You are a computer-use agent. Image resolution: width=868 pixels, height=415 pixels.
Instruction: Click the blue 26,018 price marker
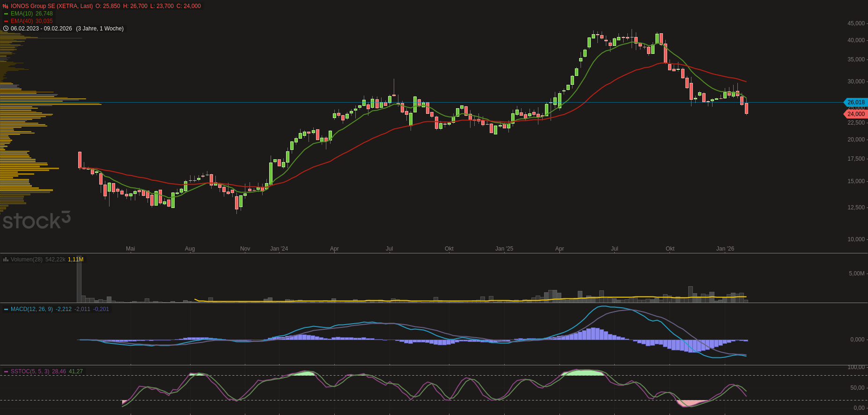pos(856,102)
